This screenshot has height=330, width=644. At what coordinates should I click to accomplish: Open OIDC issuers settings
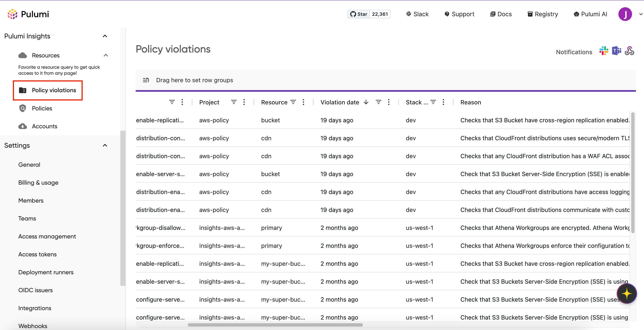pos(35,290)
